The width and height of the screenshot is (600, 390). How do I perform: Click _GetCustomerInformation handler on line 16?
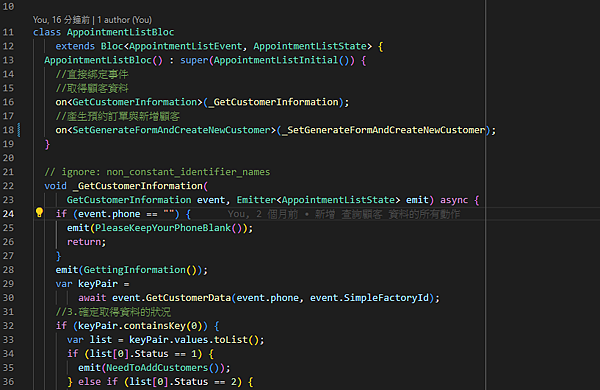click(x=273, y=102)
